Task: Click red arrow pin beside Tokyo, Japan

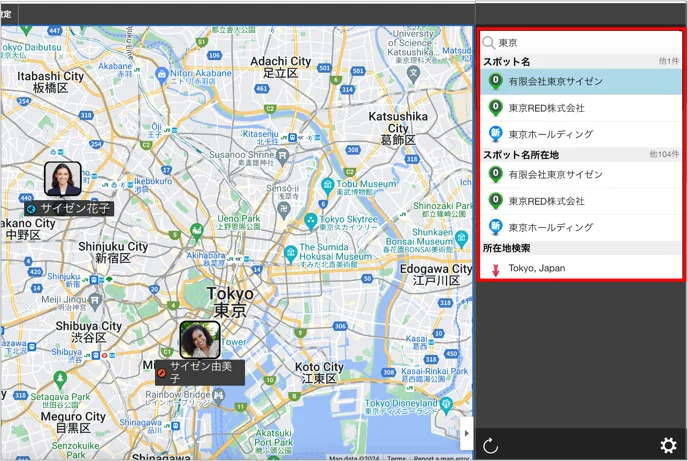Action: (x=495, y=270)
